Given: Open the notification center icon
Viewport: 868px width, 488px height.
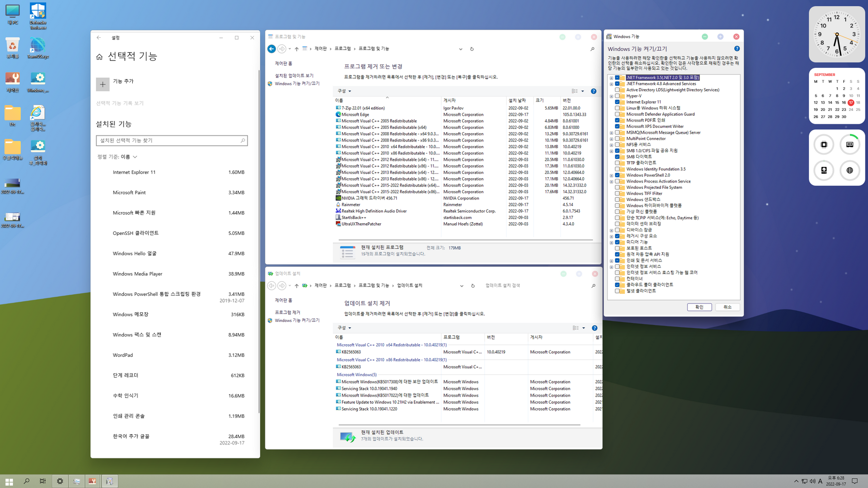Looking at the screenshot, I should tap(855, 481).
